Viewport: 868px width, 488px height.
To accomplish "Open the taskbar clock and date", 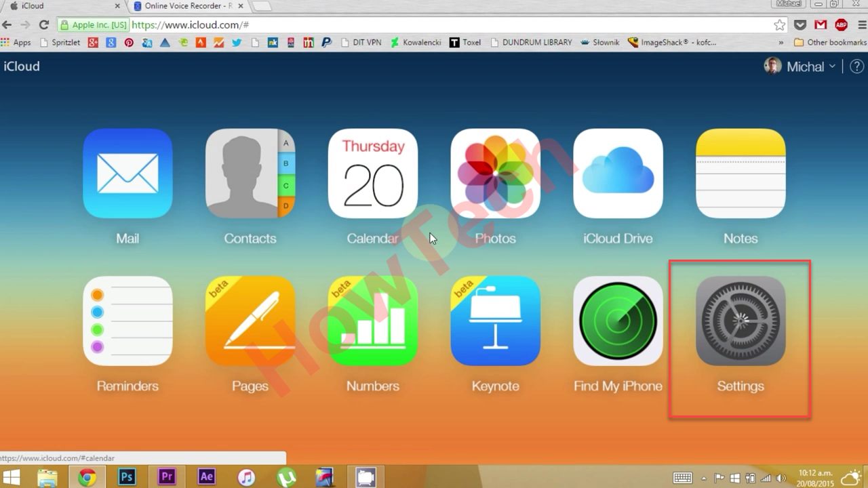I will [x=815, y=477].
